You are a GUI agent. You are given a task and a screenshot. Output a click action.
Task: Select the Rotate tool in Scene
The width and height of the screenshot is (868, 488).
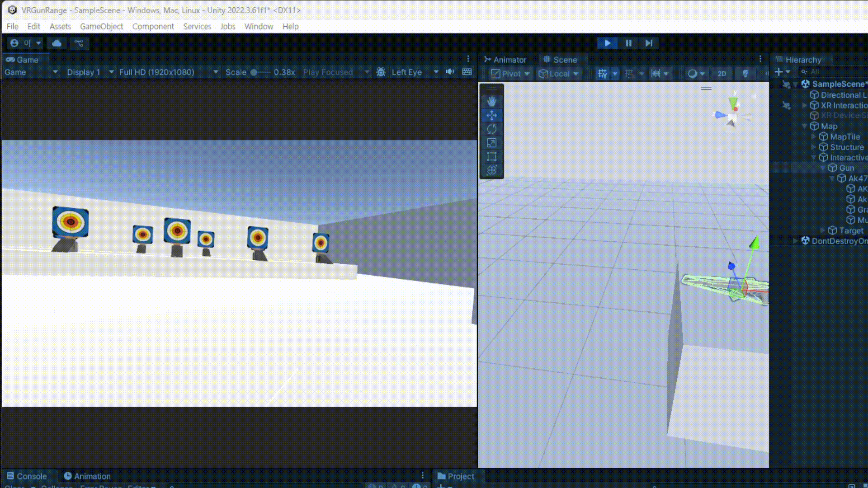pyautogui.click(x=491, y=129)
